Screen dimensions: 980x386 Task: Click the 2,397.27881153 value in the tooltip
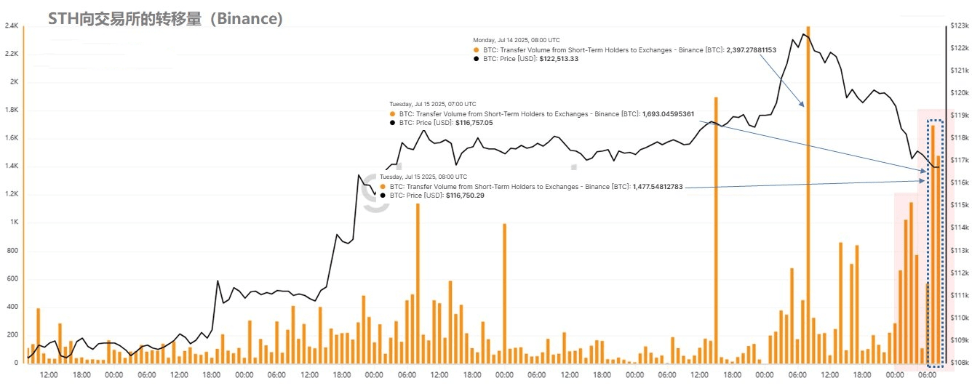pyautogui.click(x=752, y=50)
